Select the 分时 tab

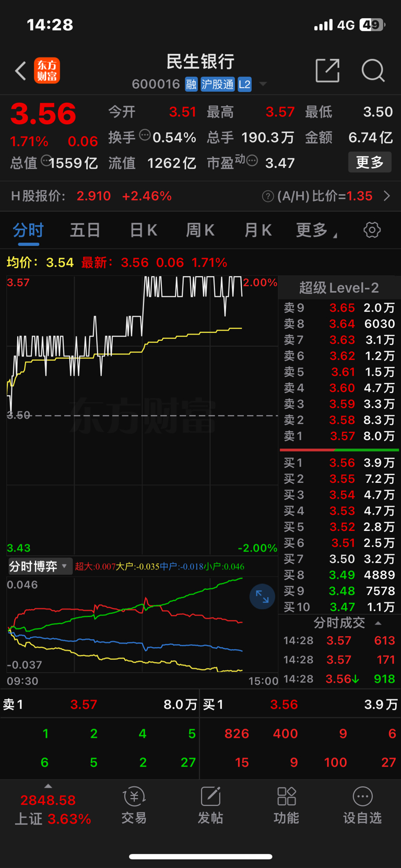pos(28,230)
